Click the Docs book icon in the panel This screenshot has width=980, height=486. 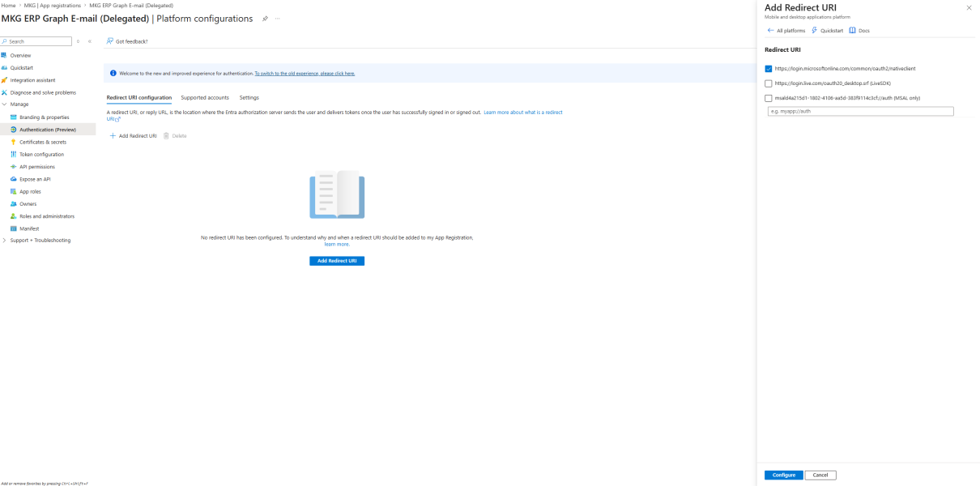click(x=852, y=31)
